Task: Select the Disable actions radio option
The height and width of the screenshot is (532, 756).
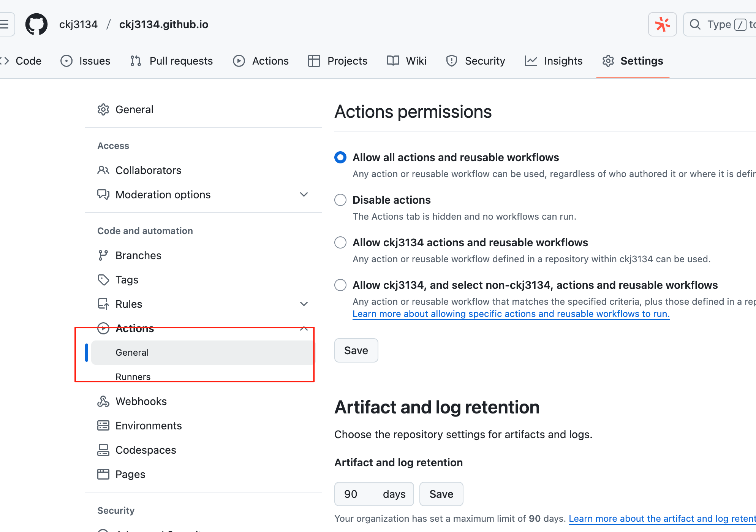Action: (340, 200)
